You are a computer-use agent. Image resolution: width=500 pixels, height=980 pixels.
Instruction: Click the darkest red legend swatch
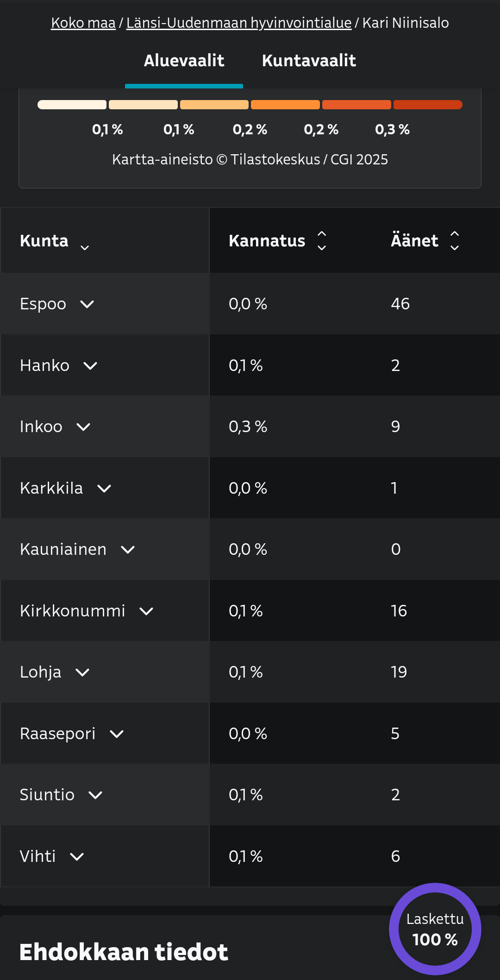click(x=428, y=105)
